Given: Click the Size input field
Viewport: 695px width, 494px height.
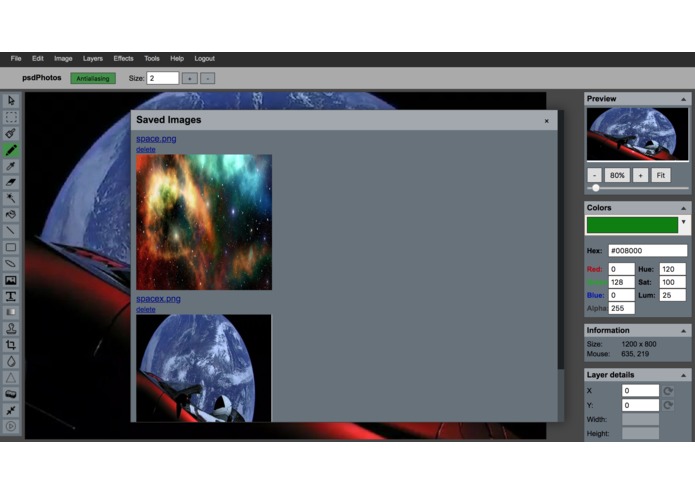Looking at the screenshot, I should [x=163, y=78].
